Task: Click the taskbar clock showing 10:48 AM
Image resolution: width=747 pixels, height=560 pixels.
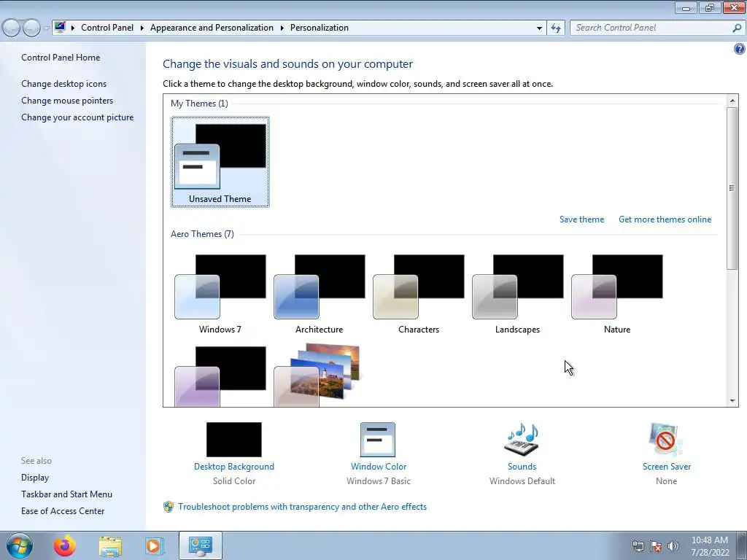Action: (710, 546)
